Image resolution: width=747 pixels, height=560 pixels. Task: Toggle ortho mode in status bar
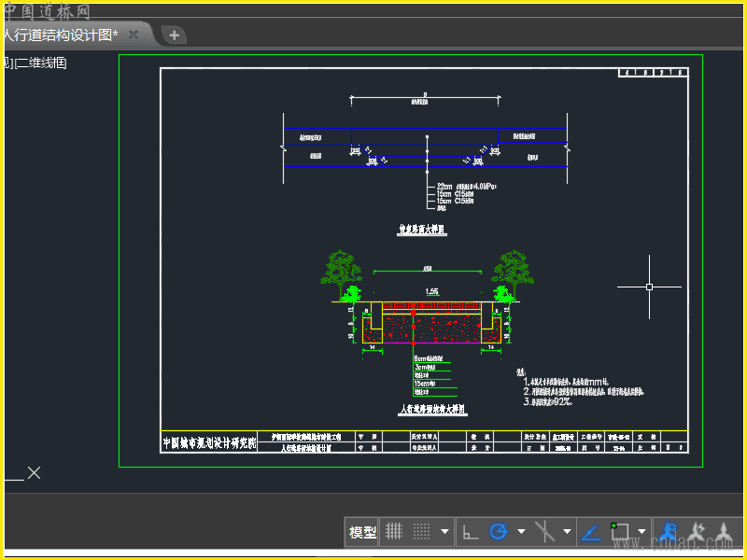pyautogui.click(x=472, y=532)
